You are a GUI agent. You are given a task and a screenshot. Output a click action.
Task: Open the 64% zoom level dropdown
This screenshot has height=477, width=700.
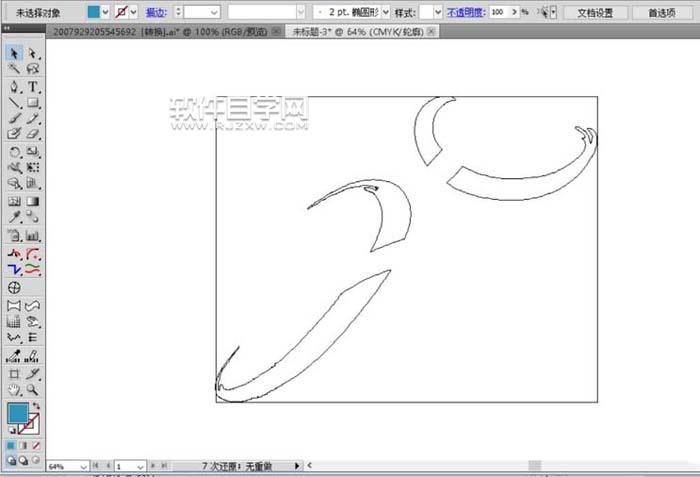coord(83,467)
